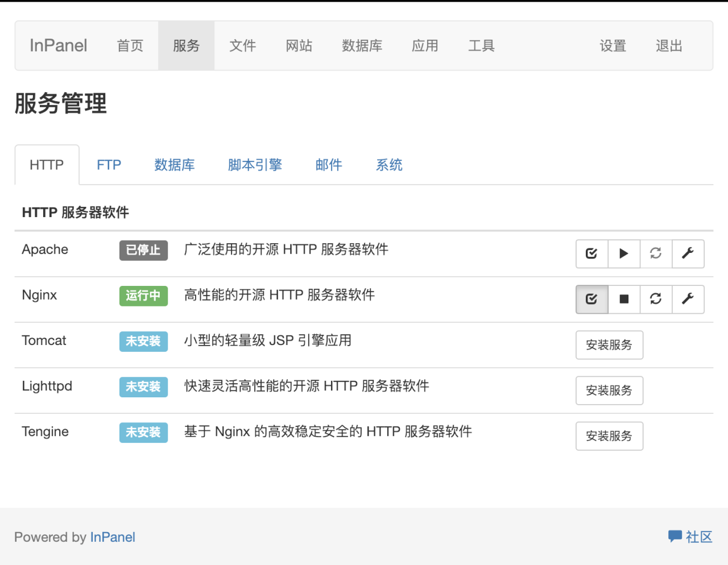
Task: Select the 脚本引擎 tab
Action: pos(254,165)
